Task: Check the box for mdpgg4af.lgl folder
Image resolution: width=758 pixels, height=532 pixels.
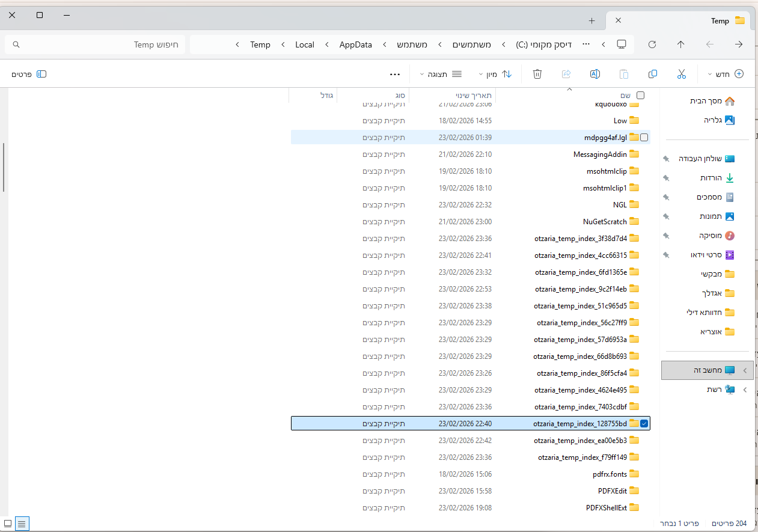Action: (644, 138)
